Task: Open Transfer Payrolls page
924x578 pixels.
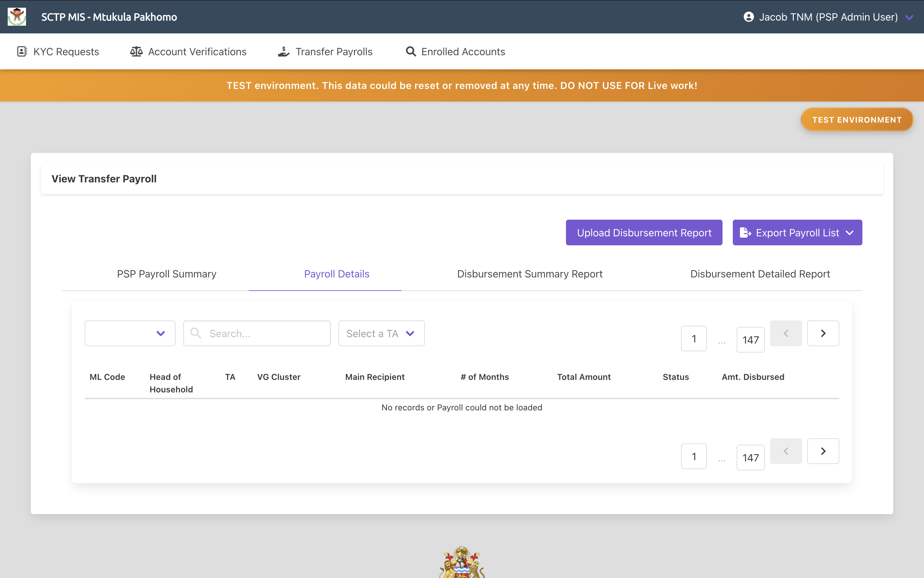Action: (x=325, y=52)
